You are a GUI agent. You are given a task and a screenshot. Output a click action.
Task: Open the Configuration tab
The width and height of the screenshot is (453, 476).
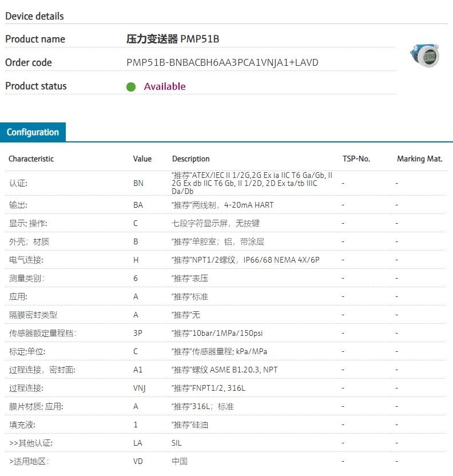click(33, 132)
